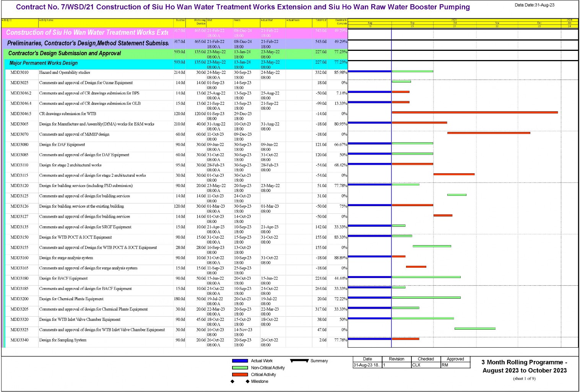580x392 pixels.
Task: Click the blue Actual Work legend swatch
Action: pos(240,361)
